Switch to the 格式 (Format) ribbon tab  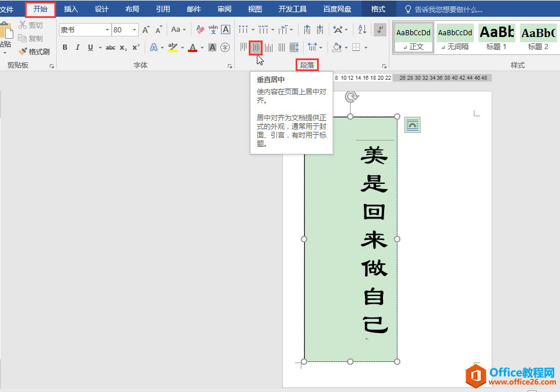click(378, 9)
